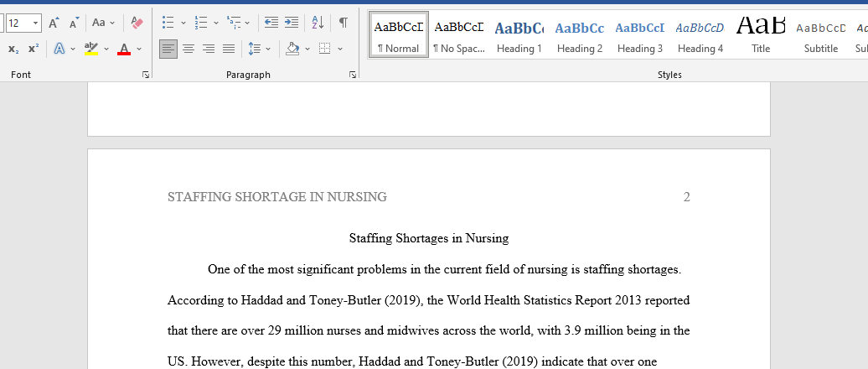
Task: Click the line starting 'that there are over 29 million'
Action: 429,331
